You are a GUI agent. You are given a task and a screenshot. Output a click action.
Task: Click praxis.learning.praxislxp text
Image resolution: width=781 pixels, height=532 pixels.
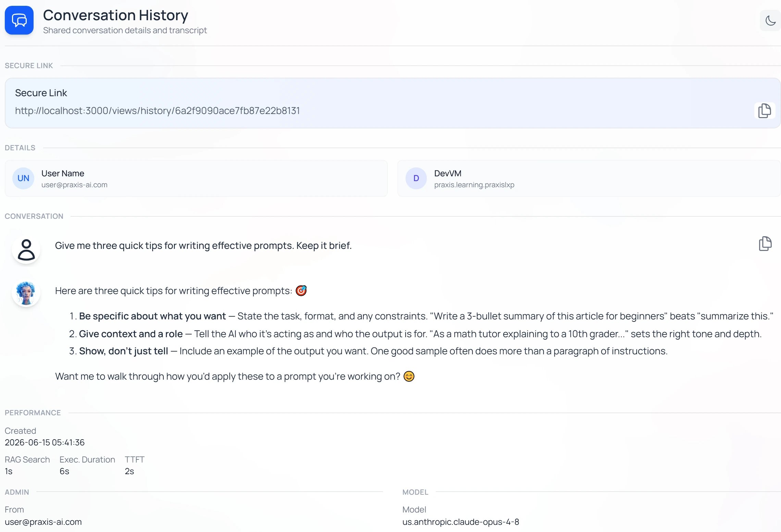474,185
